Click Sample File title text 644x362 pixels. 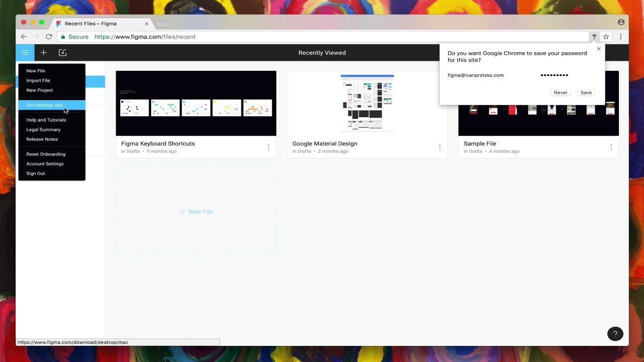480,144
